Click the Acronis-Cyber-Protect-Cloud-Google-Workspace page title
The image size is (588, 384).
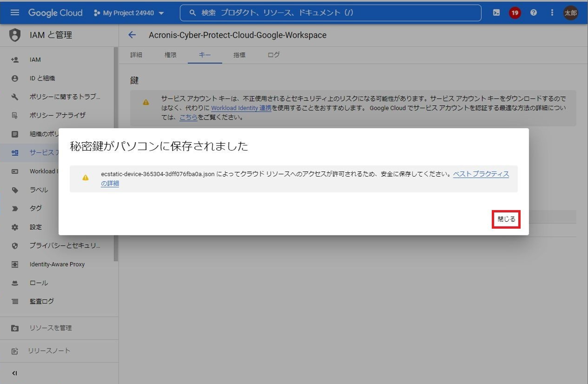238,35
